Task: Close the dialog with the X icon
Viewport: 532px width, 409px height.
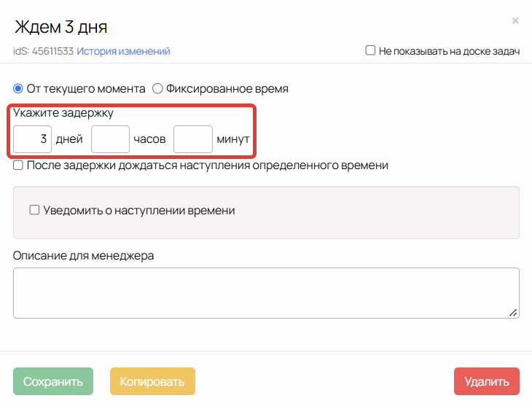Action: click(515, 20)
